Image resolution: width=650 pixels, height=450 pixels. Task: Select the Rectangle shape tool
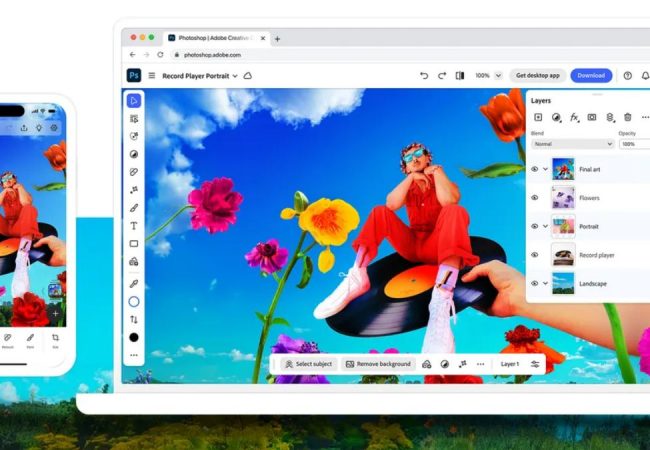133,244
